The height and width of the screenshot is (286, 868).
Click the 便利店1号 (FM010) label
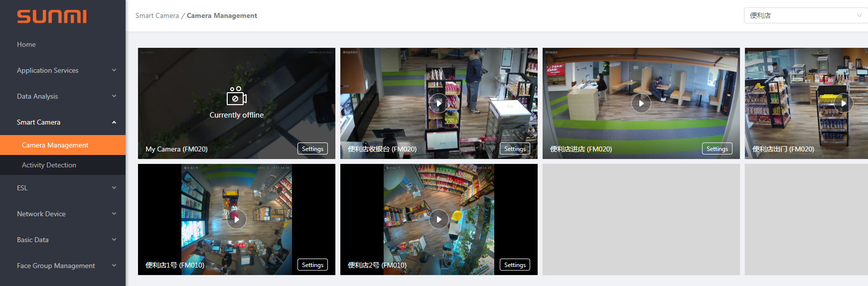175,265
